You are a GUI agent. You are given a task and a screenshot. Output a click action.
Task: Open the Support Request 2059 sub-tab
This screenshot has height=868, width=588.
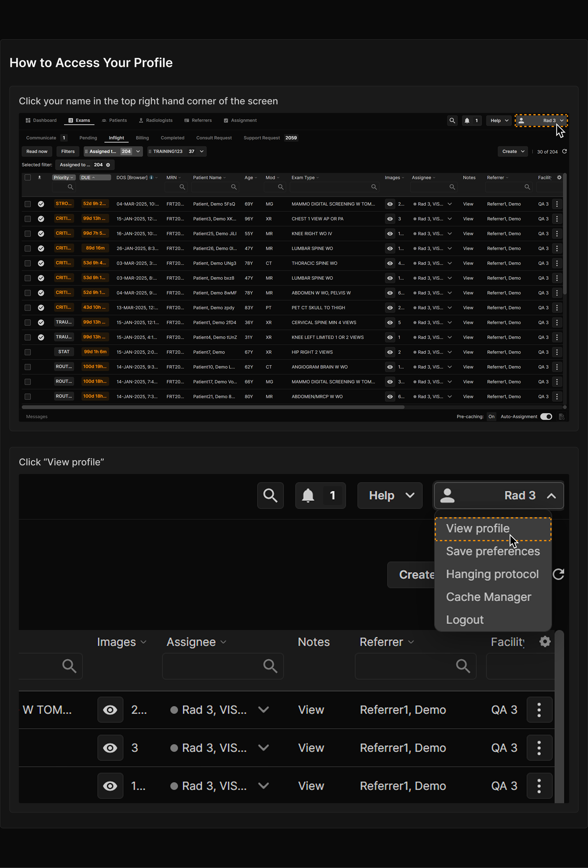pyautogui.click(x=270, y=138)
